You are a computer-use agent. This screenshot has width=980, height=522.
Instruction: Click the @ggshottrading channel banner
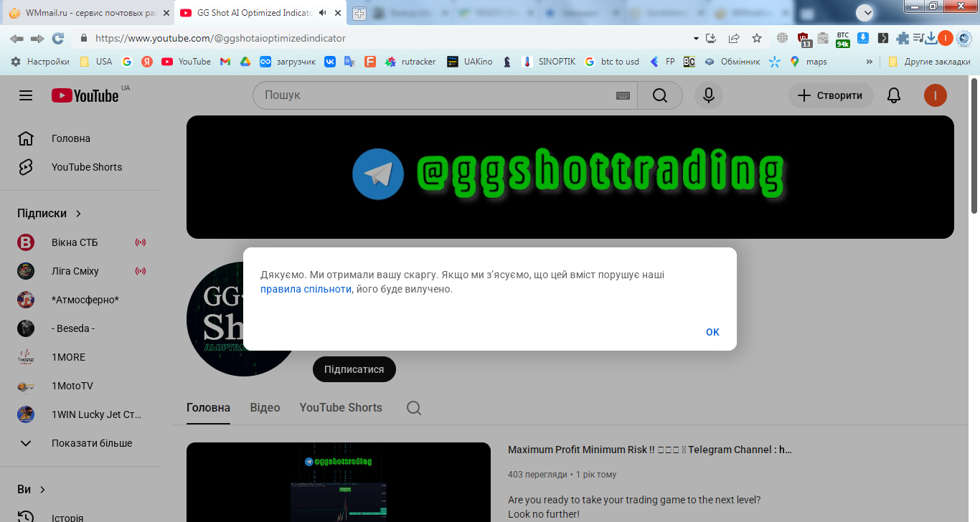click(570, 177)
